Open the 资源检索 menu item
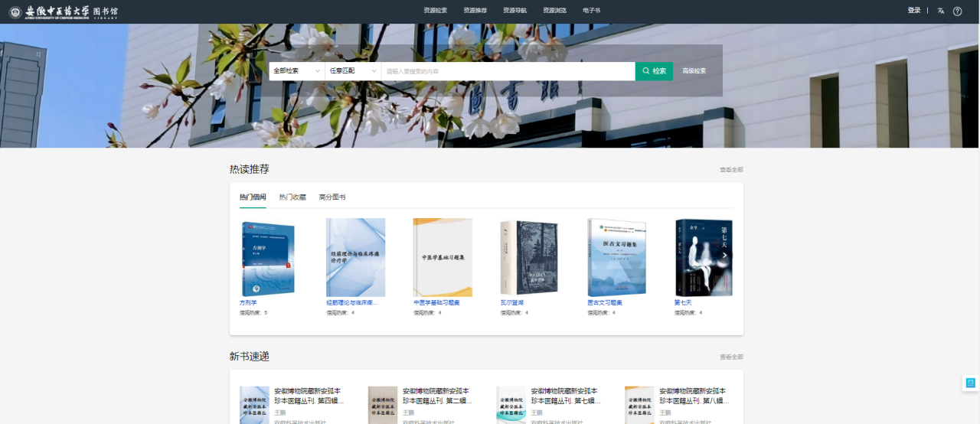This screenshot has width=980, height=424. (435, 11)
